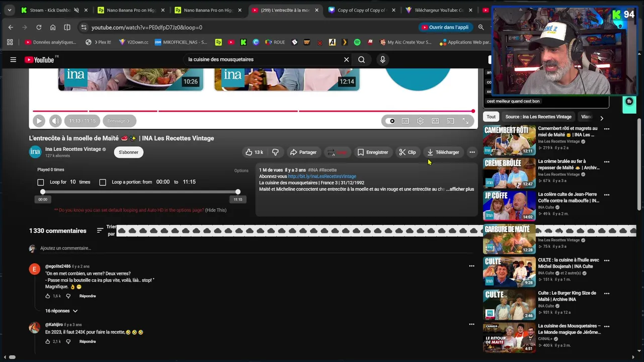Cast the video with the cast icon
This screenshot has width=644, height=362.
point(450,121)
